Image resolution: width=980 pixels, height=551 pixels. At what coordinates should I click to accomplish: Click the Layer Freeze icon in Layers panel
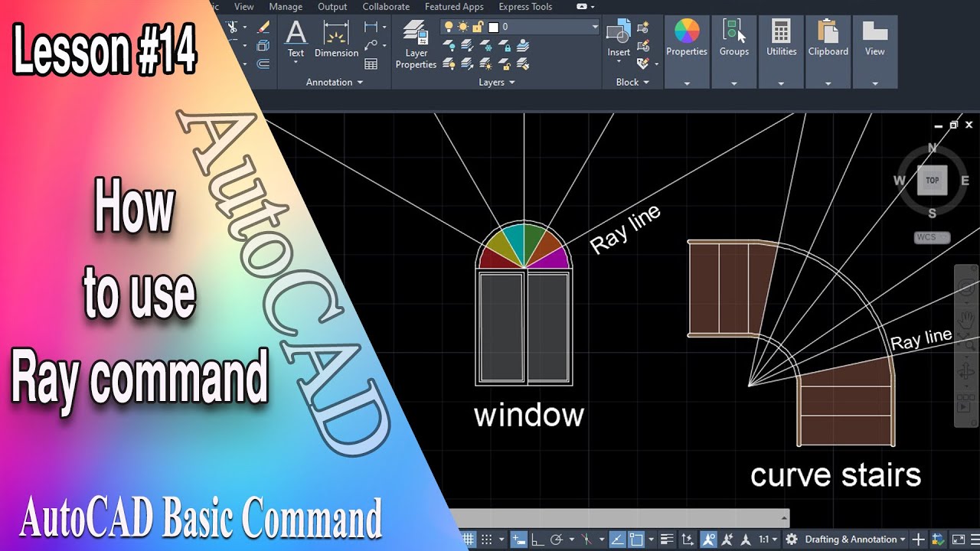point(488,46)
